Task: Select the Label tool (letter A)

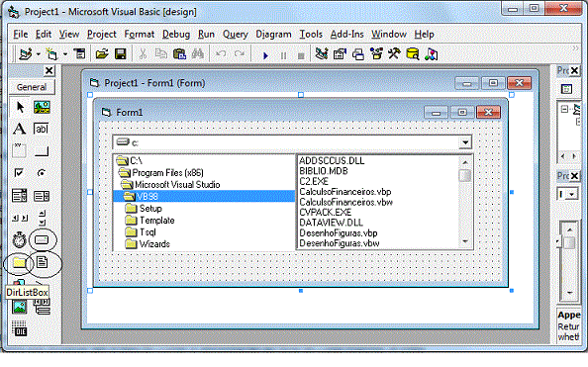Action: pos(20,129)
